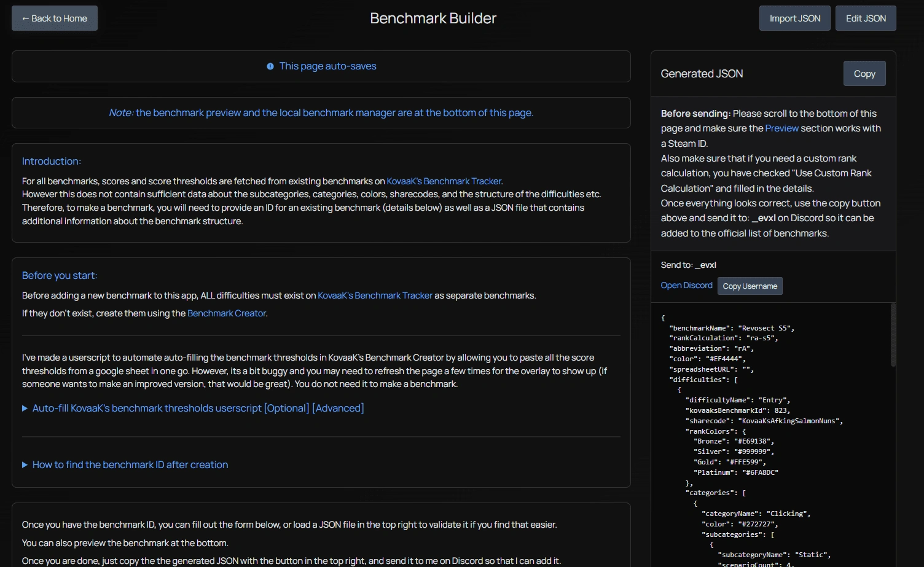The width and height of the screenshot is (924, 567).
Task: Open the Benchmark Creator link
Action: coord(226,313)
